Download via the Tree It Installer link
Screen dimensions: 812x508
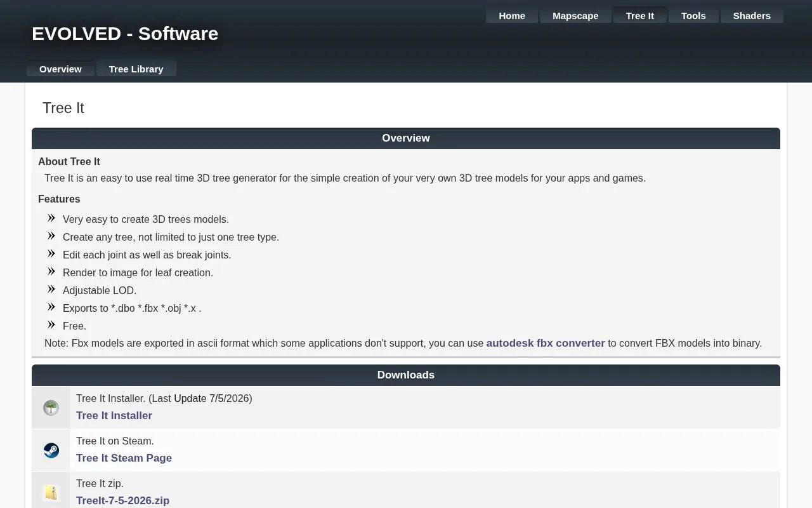coord(114,415)
